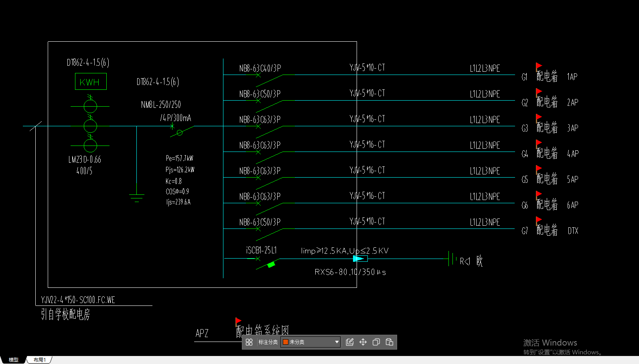This screenshot has height=364, width=639.
Task: Select the green KWH meter box
Action: point(91,81)
